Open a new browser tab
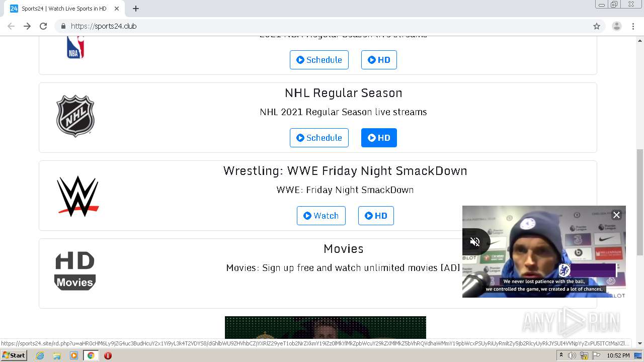The image size is (644, 362). click(136, 9)
